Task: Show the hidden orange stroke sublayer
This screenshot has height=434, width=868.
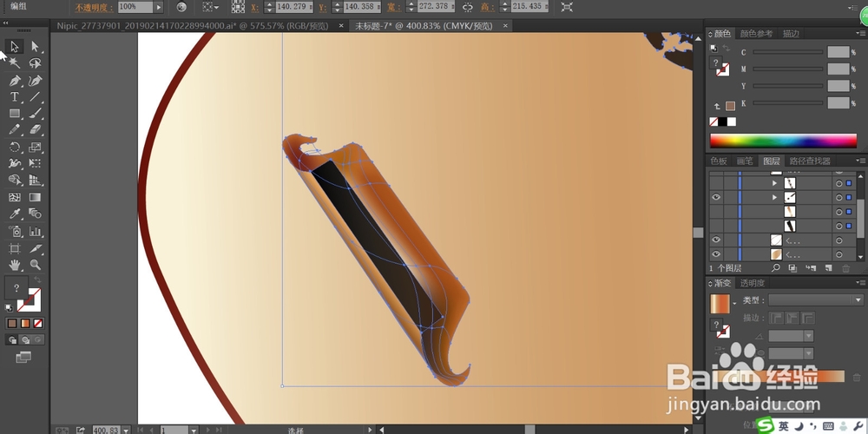Action: click(x=716, y=212)
